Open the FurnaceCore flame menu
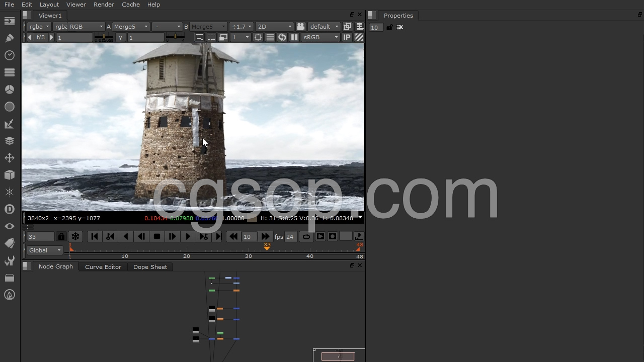Viewport: 644px width, 362px height. 10,295
